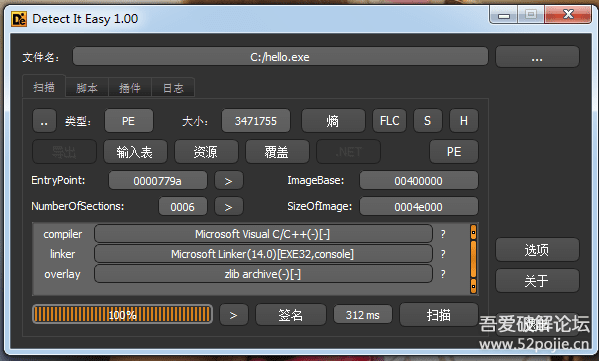Open the file browse '...' button
This screenshot has width=599, height=361.
pyautogui.click(x=537, y=57)
